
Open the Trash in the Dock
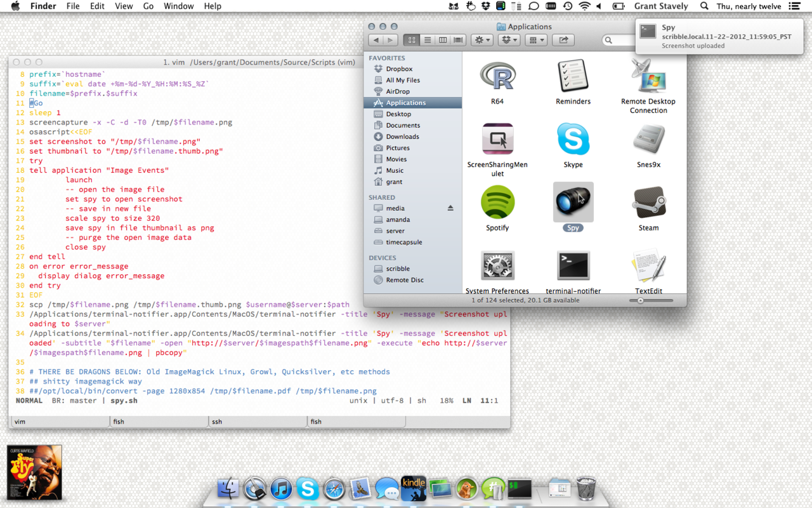click(586, 489)
